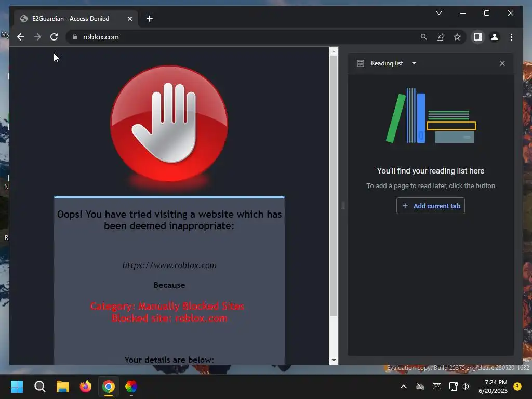Click the red stop hand image
This screenshot has width=532, height=399.
(169, 124)
